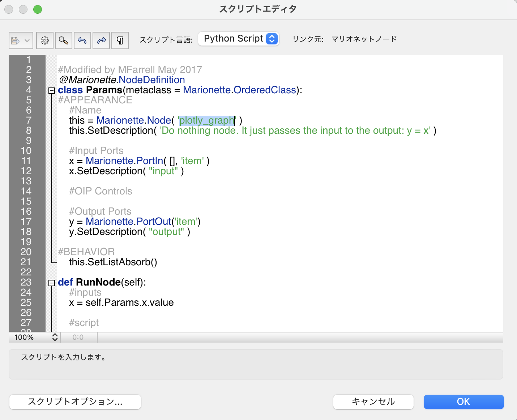
Task: Collapse the class Params code block
Action: 52,90
